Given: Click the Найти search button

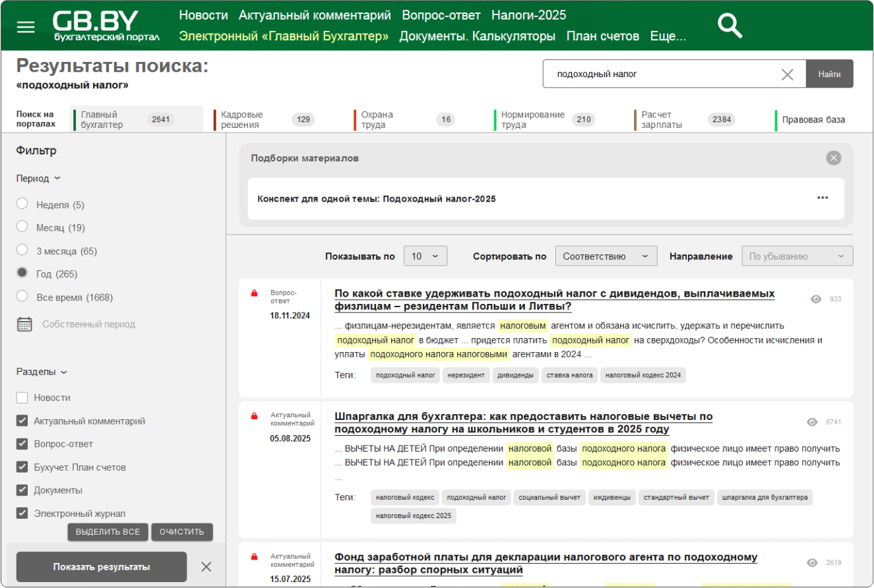Looking at the screenshot, I should (x=829, y=74).
